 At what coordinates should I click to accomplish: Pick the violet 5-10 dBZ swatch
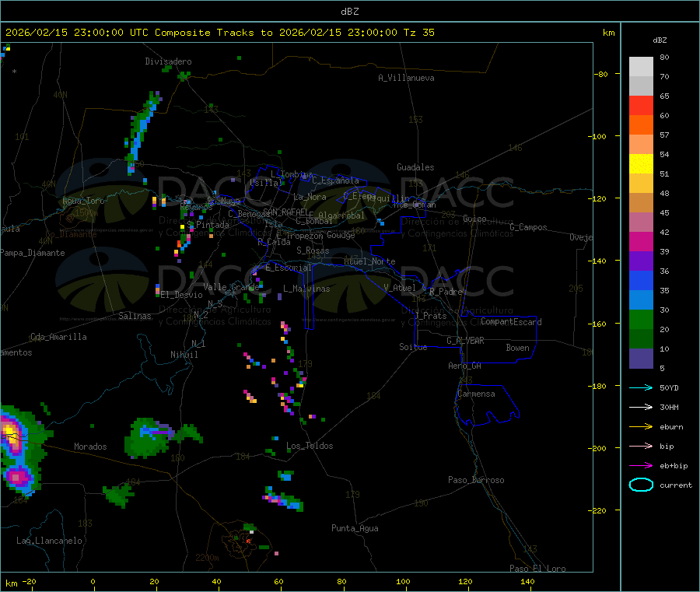pyautogui.click(x=641, y=359)
